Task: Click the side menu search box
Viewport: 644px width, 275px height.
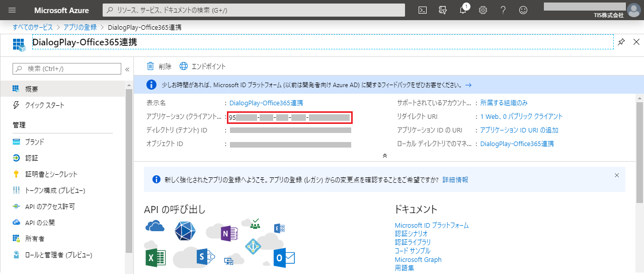Action: (67, 68)
